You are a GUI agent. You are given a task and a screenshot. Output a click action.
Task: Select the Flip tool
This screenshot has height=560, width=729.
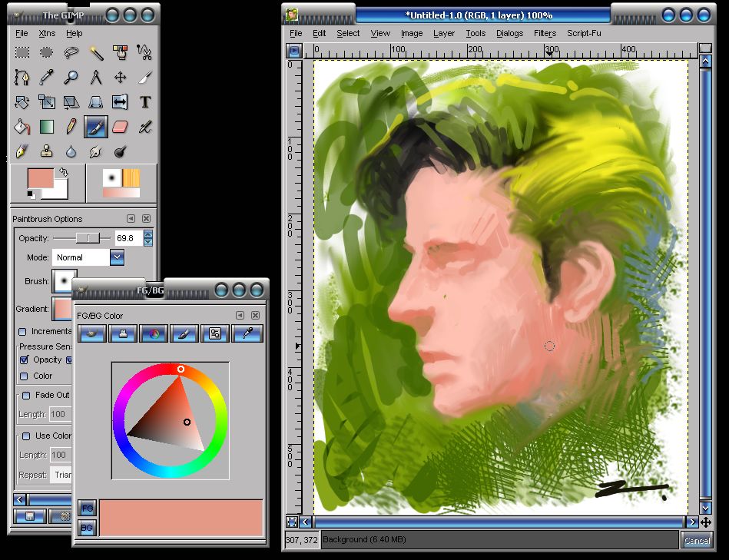pyautogui.click(x=121, y=101)
